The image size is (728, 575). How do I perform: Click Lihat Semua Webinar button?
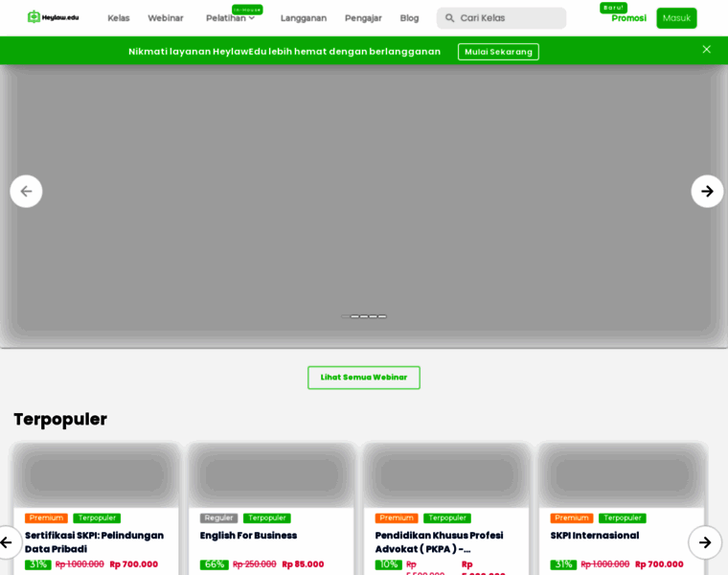coord(364,378)
